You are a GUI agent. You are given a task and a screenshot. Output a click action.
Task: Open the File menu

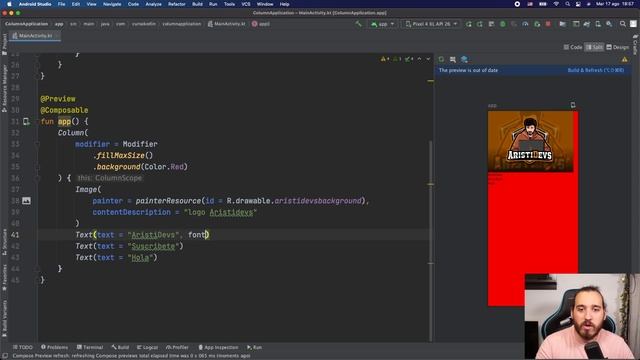(61, 4)
